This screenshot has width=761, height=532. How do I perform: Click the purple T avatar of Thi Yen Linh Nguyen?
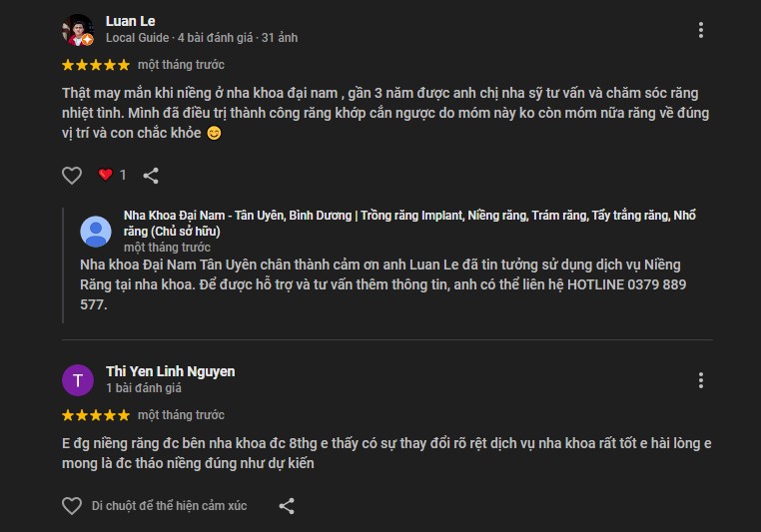click(x=78, y=380)
